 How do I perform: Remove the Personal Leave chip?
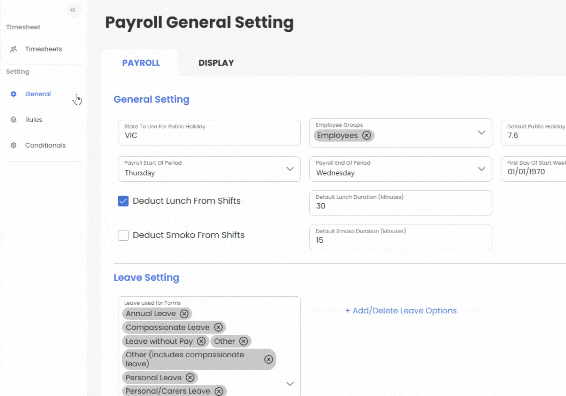tap(190, 378)
